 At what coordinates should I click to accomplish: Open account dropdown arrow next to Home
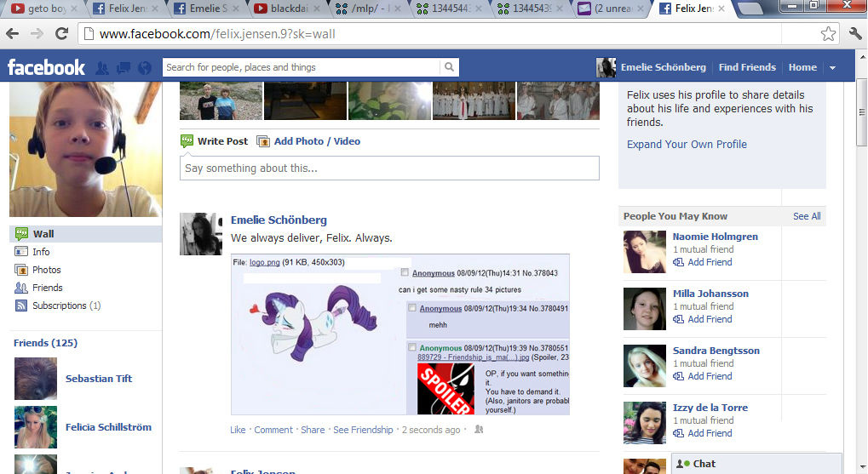(x=832, y=67)
